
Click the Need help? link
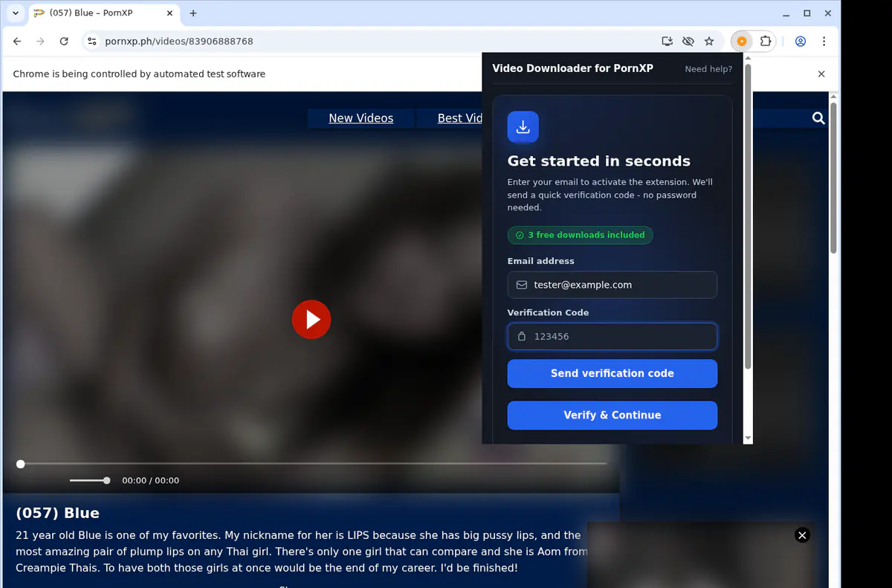pos(708,69)
